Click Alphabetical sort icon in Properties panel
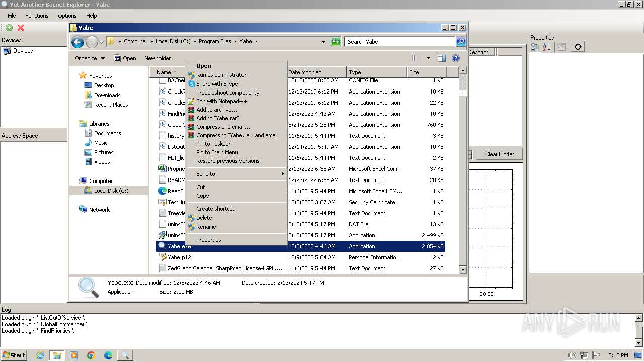The width and height of the screenshot is (644, 362). click(547, 47)
